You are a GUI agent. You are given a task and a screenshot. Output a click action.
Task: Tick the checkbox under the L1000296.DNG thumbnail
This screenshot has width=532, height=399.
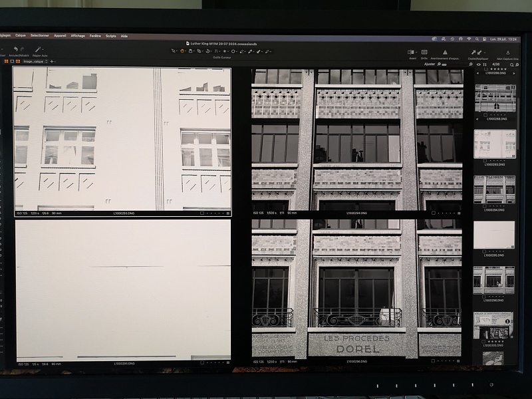(x=485, y=297)
